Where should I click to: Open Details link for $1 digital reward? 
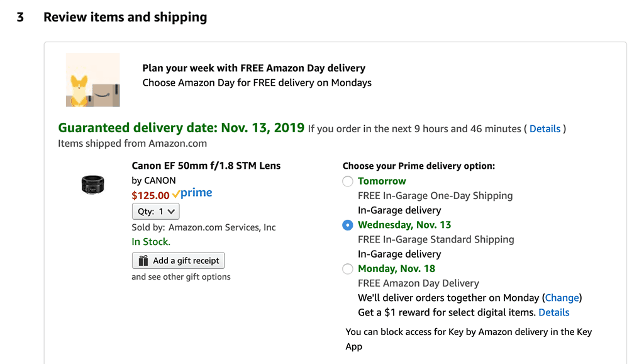pos(553,312)
